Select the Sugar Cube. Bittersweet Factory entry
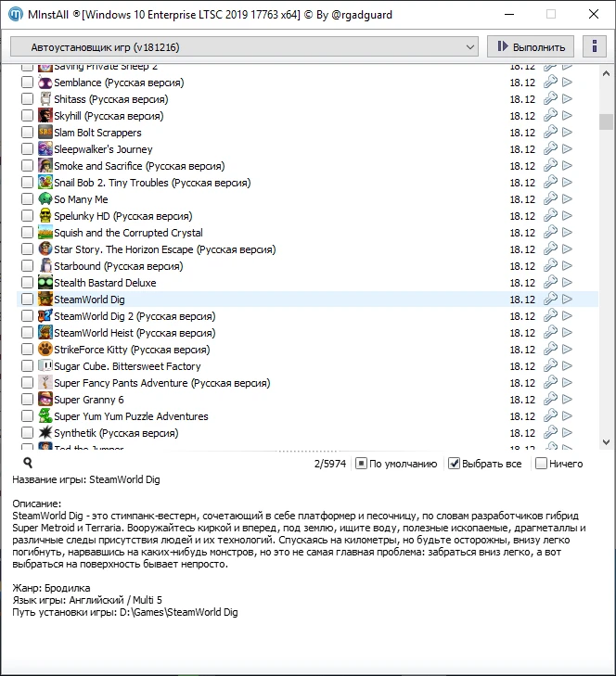 coord(127,366)
